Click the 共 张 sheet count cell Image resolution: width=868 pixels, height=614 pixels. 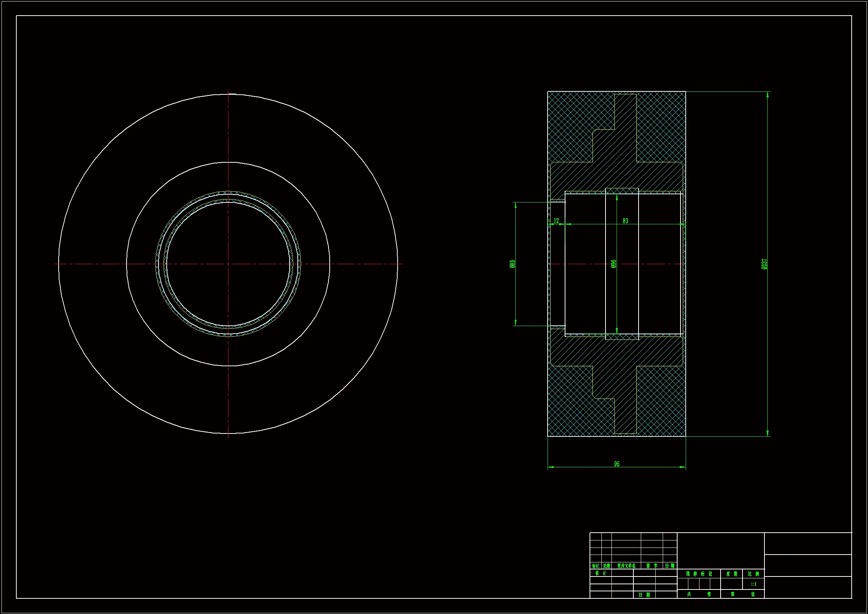pos(699,594)
